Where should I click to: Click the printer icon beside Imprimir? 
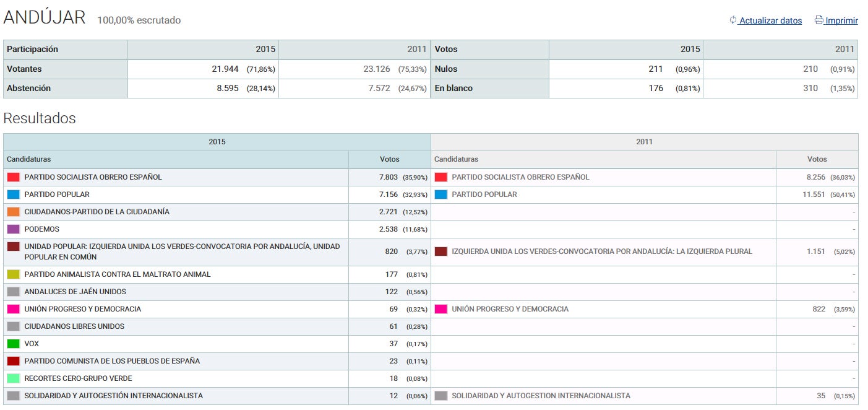tap(819, 20)
